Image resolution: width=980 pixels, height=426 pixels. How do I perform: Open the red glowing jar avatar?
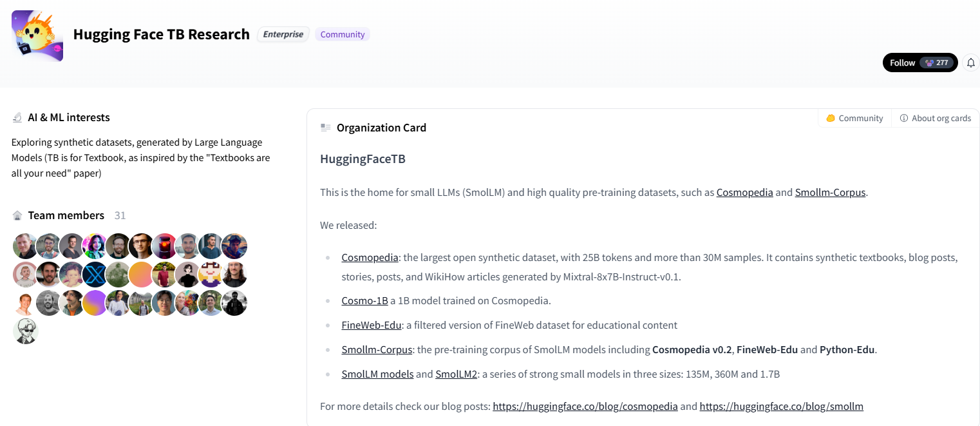tap(165, 246)
